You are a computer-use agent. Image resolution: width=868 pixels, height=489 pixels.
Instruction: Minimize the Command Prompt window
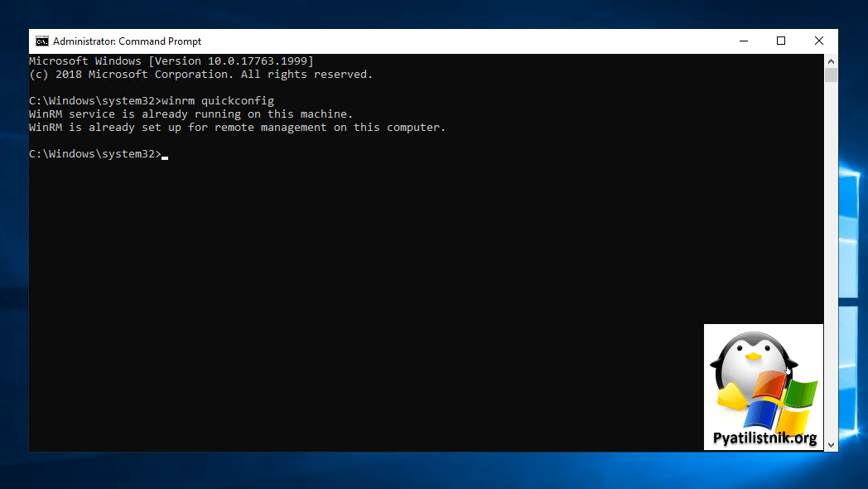[743, 41]
